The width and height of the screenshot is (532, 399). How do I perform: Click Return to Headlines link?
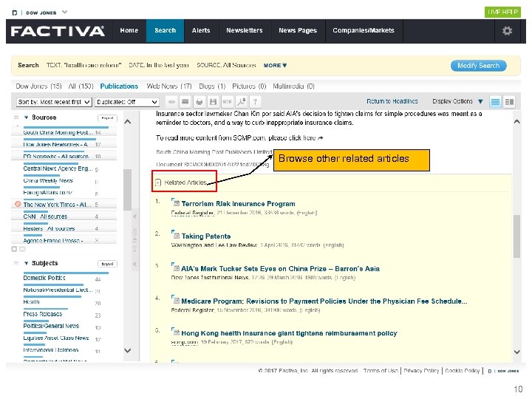pyautogui.click(x=392, y=101)
